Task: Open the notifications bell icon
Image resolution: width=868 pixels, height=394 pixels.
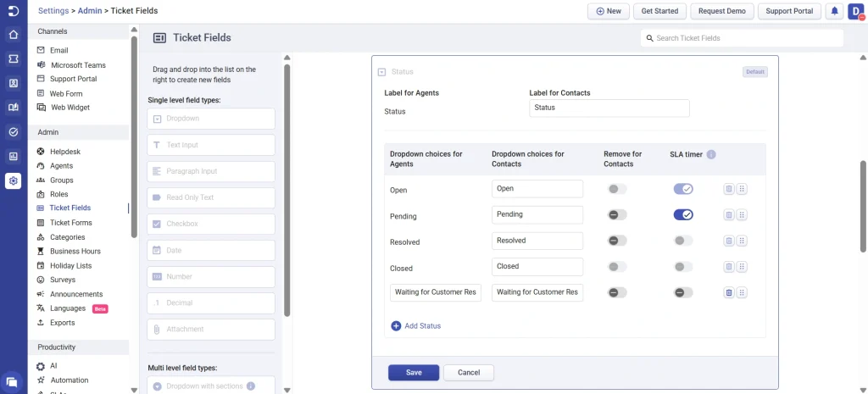Action: click(834, 11)
